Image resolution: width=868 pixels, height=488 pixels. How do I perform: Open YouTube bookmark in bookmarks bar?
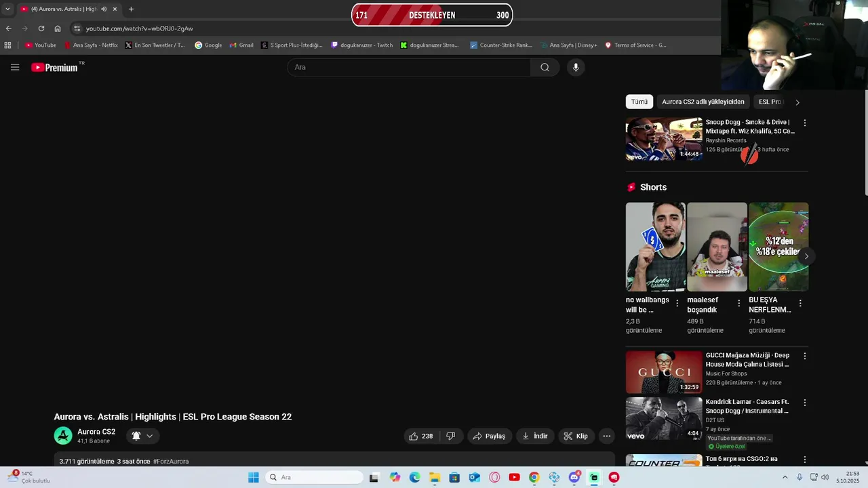[41, 45]
